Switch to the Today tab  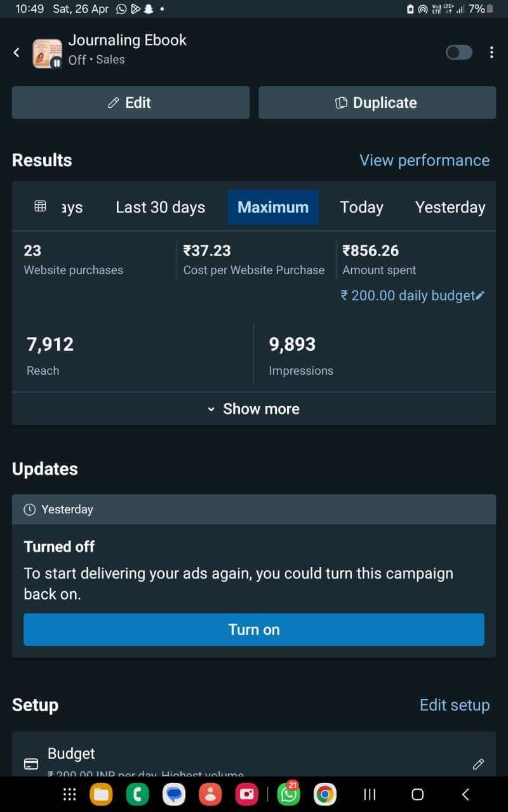(361, 207)
